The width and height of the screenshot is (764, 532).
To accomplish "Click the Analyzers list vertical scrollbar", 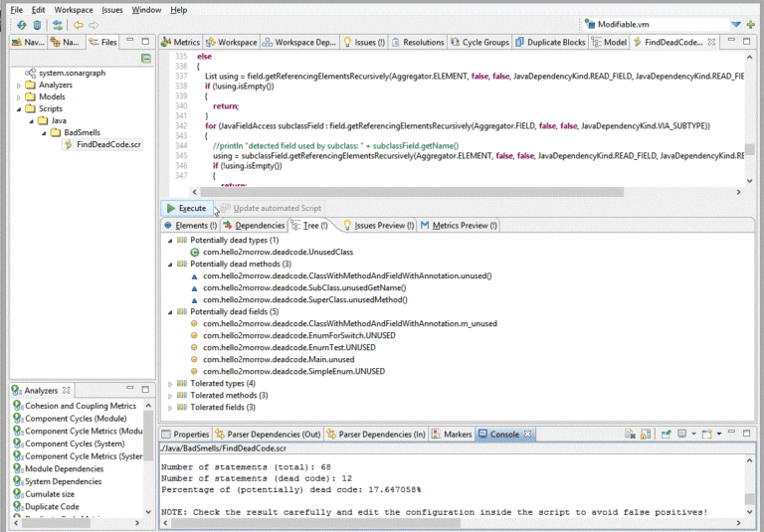I will pyautogui.click(x=148, y=437).
